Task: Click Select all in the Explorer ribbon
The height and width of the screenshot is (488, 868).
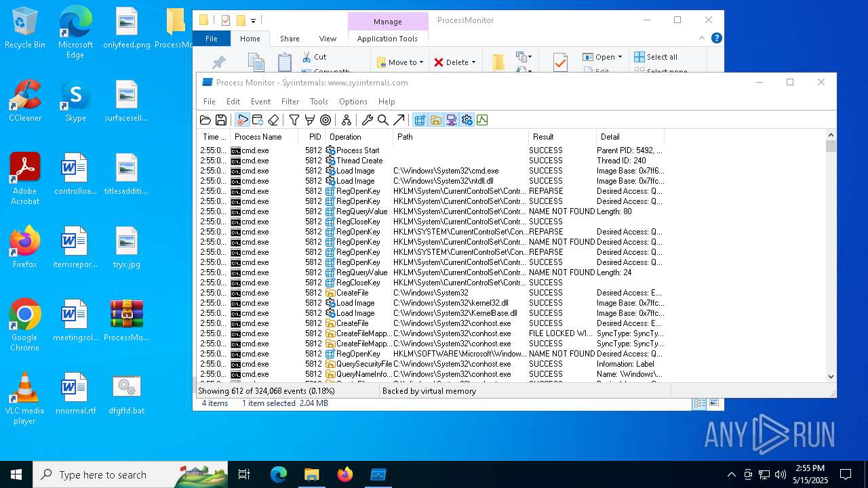Action: click(x=656, y=57)
